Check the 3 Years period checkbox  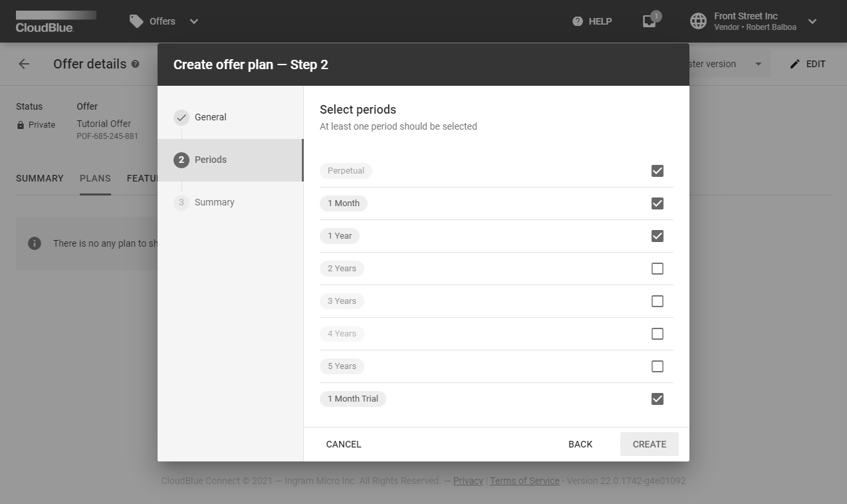coord(658,301)
